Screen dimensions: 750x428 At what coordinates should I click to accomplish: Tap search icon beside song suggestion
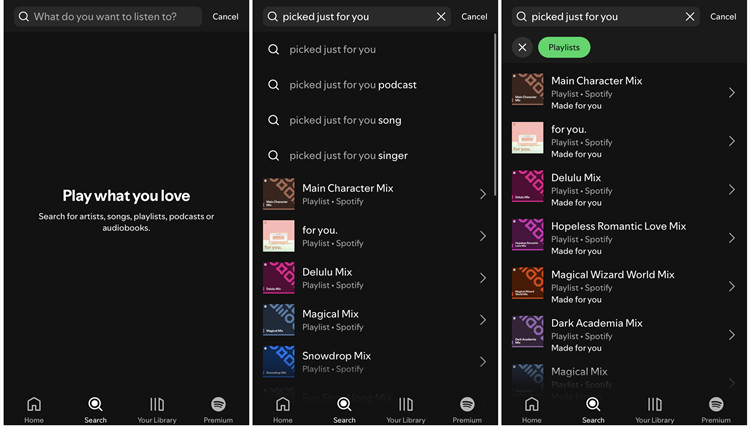pyautogui.click(x=273, y=120)
